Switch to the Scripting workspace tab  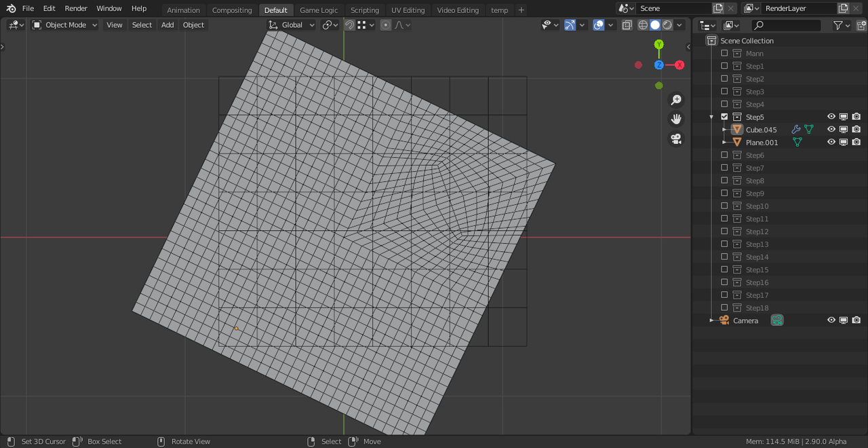(x=365, y=10)
